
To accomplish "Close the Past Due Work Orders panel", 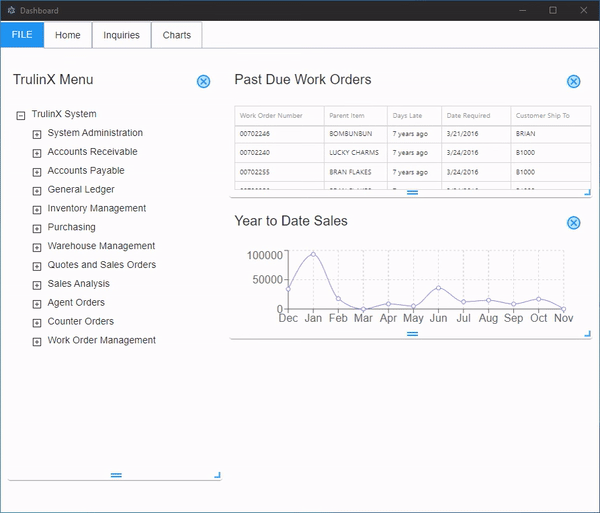I will (573, 81).
